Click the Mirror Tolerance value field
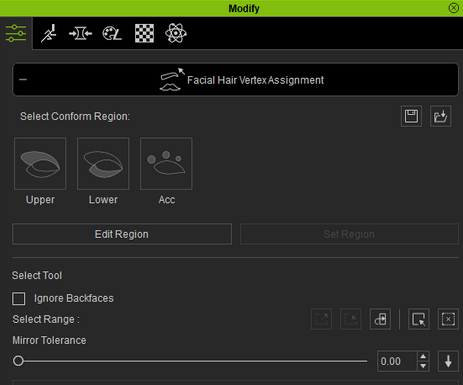 coord(397,361)
